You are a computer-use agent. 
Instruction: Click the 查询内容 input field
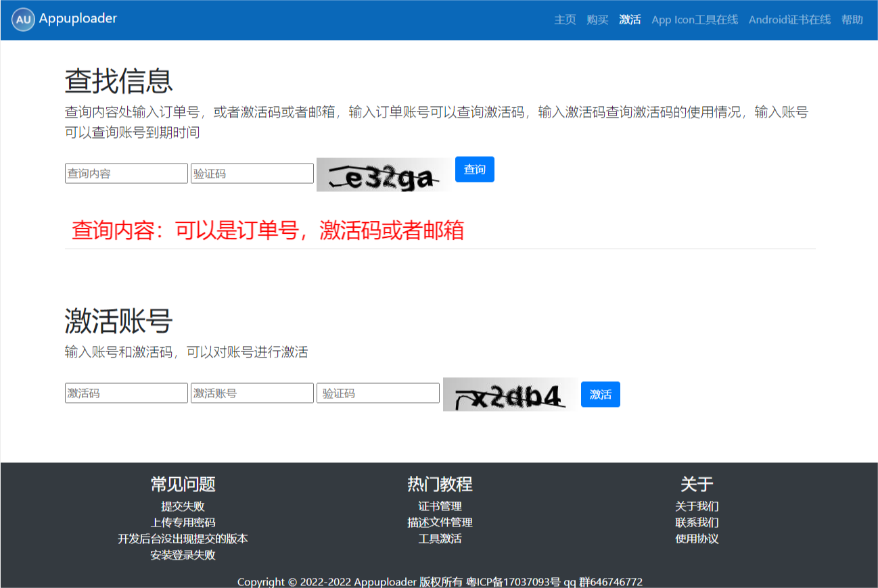click(x=126, y=173)
